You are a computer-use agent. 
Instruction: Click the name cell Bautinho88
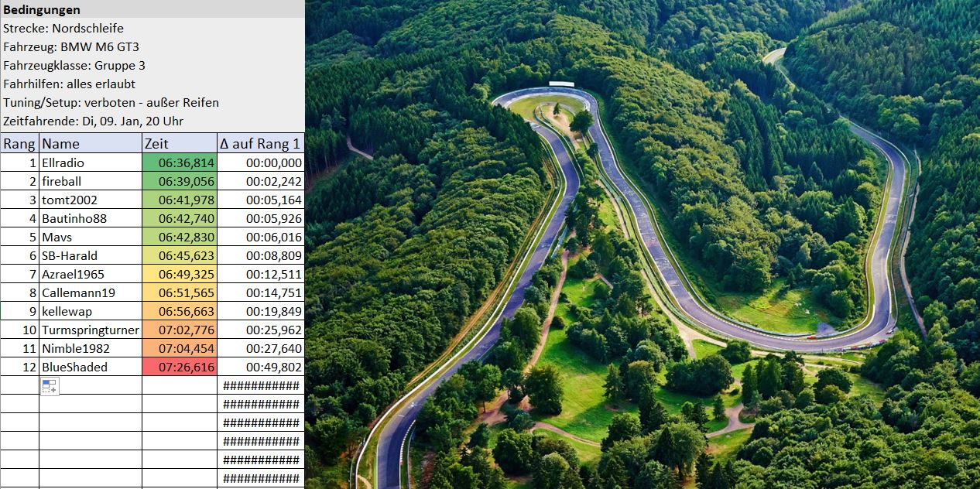[91, 218]
